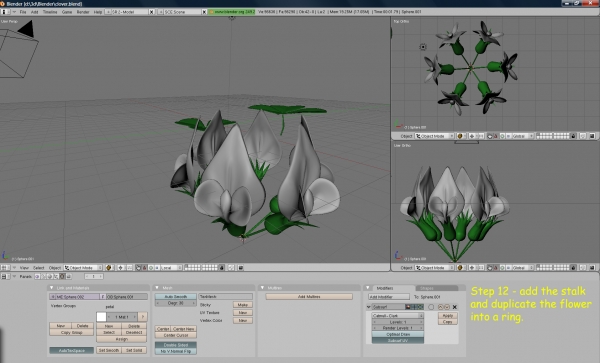Screen dimensions: 600x363
Task: Open the Game menu
Action: (x=67, y=12)
